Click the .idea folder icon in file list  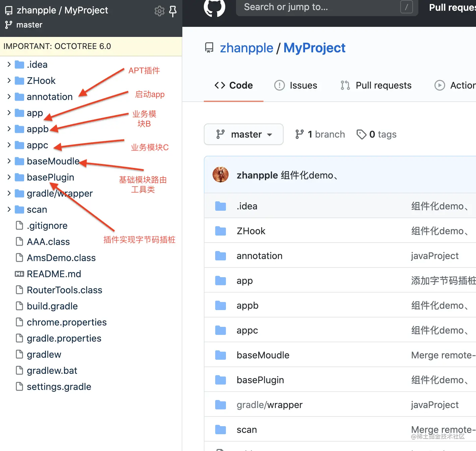[221, 206]
